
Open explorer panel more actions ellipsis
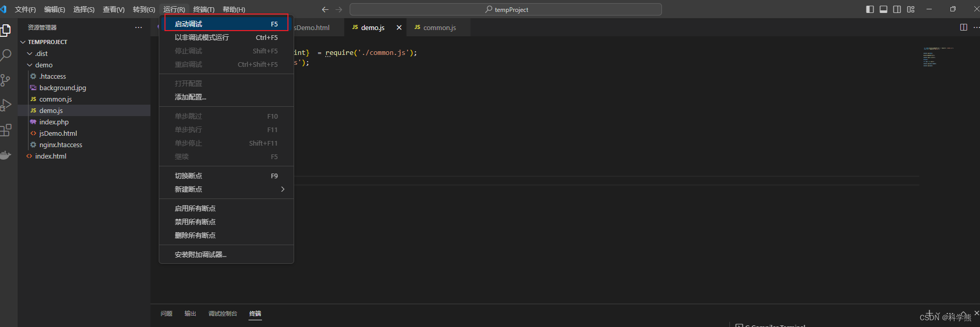coord(139,27)
